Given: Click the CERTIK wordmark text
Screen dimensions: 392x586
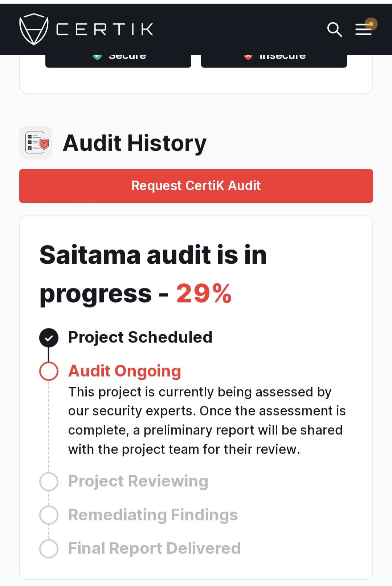Looking at the screenshot, I should tap(105, 29).
